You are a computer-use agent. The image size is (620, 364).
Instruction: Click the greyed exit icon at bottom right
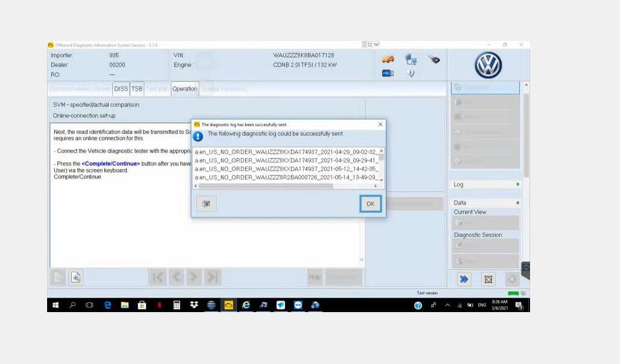click(x=512, y=279)
